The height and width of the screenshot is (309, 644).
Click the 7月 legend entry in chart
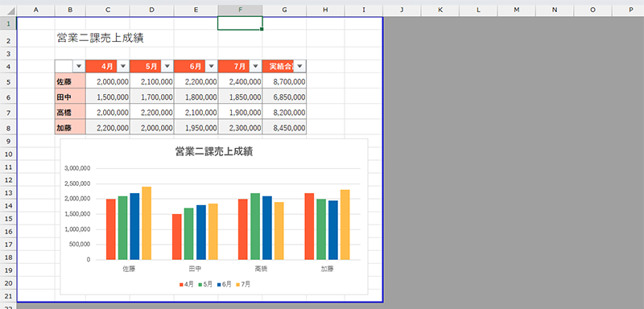pos(243,284)
